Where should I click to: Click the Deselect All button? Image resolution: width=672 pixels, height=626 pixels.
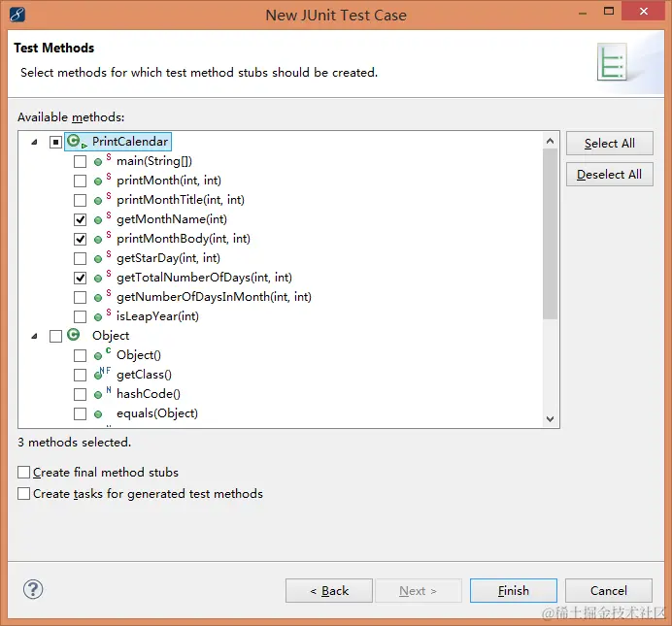(610, 175)
